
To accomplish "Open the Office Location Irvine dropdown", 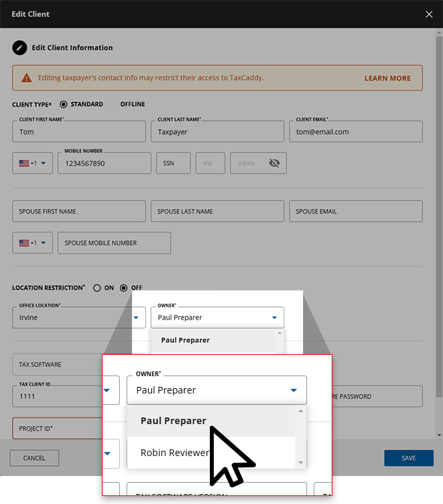I will click(x=79, y=318).
